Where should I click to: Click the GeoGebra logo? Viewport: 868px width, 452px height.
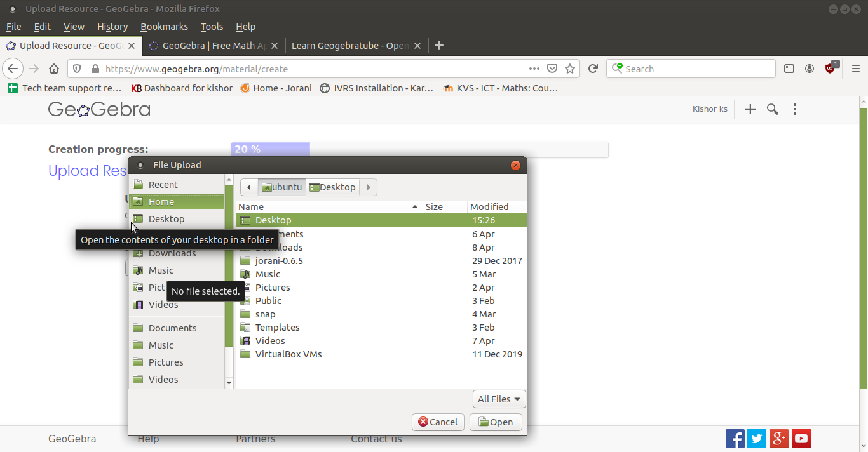[99, 109]
